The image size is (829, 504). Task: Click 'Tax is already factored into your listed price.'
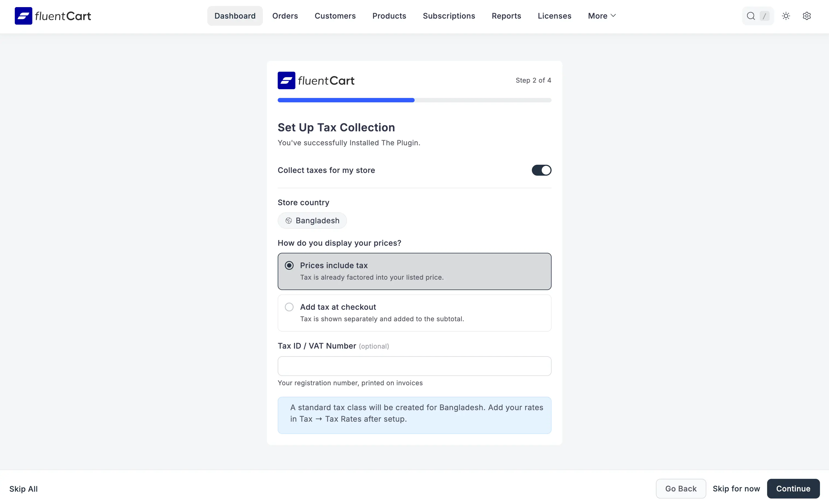click(x=372, y=277)
